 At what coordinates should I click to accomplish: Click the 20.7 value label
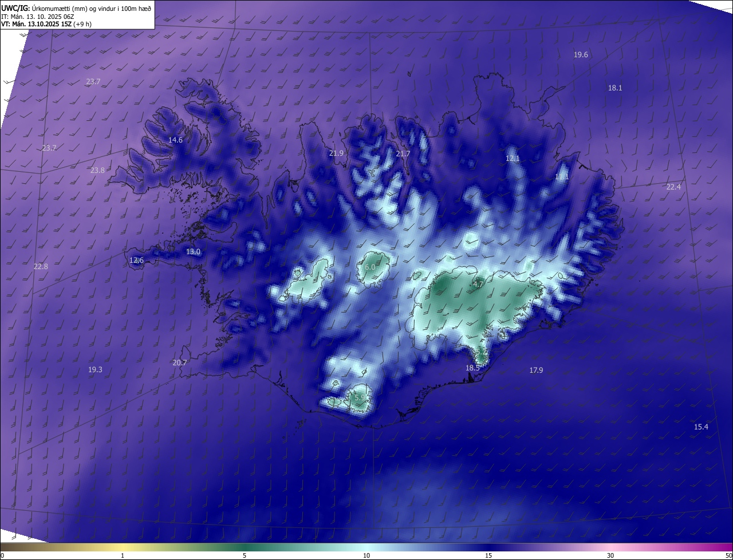pos(179,362)
